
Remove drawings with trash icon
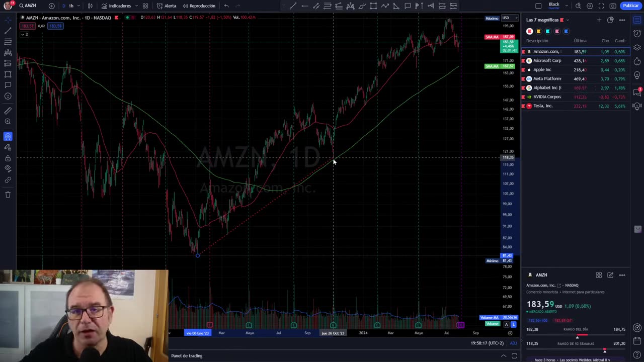click(x=8, y=195)
